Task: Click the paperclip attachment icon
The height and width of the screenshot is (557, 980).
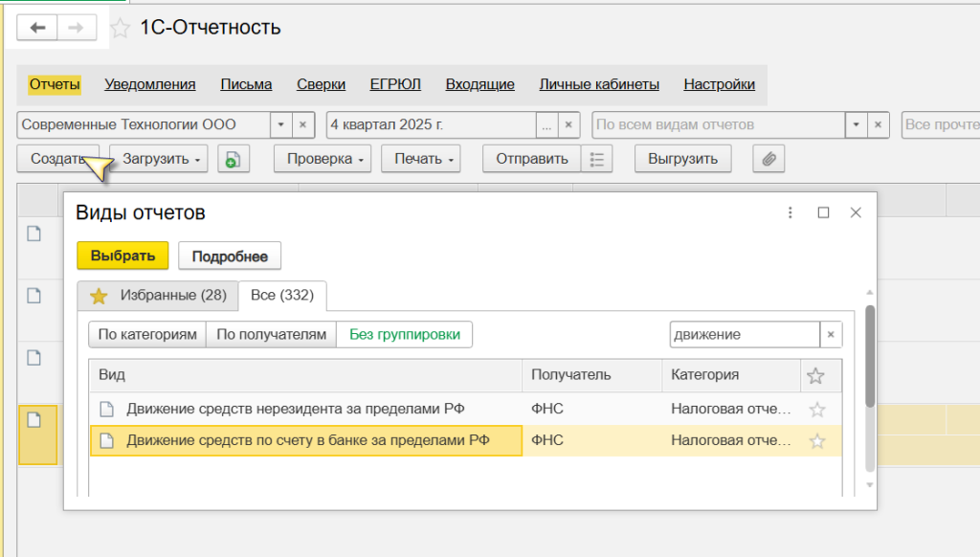Action: 768,159
